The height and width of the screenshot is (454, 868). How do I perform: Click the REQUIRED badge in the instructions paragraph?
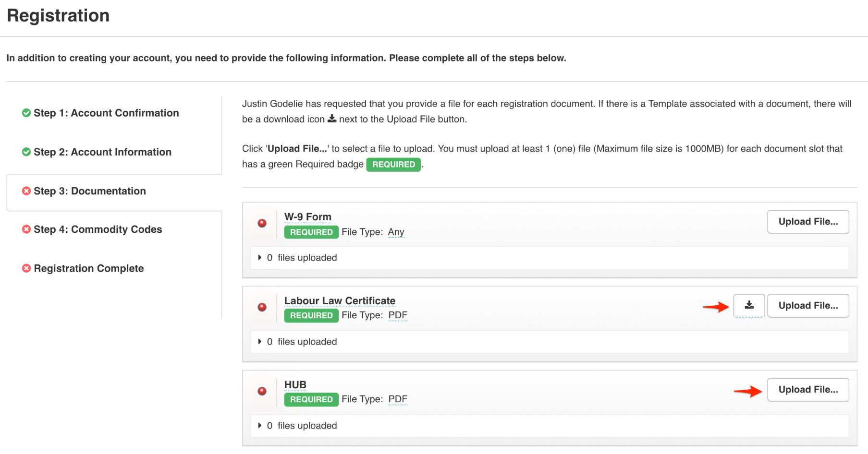coord(393,165)
